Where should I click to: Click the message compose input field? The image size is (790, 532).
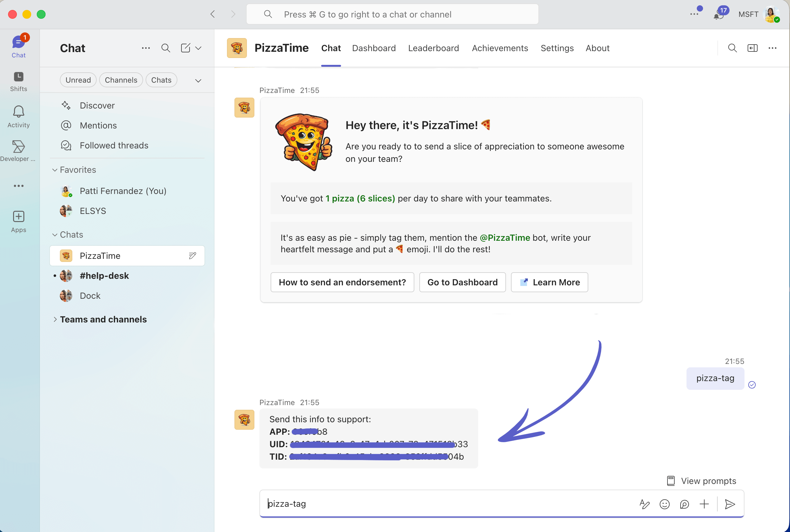click(441, 504)
